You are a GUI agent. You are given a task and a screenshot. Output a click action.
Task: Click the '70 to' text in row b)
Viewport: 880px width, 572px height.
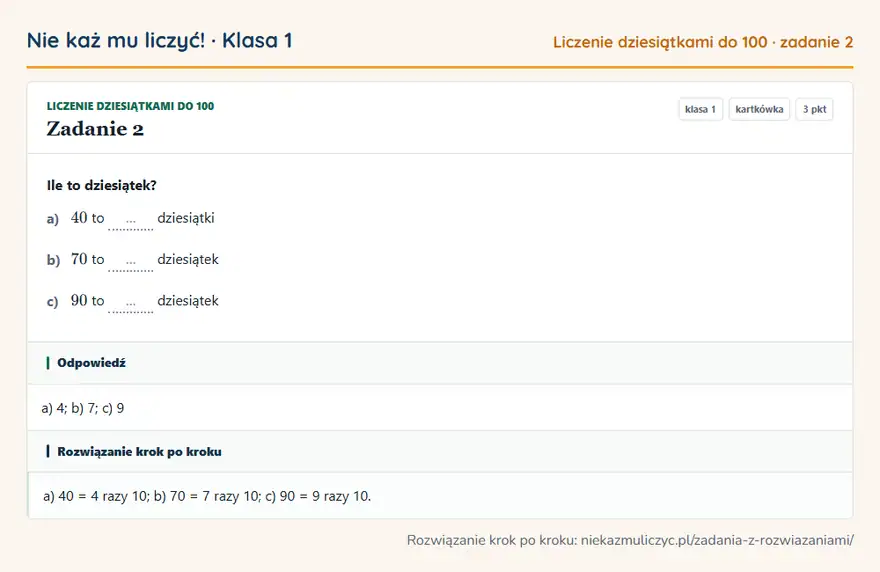[x=88, y=259]
